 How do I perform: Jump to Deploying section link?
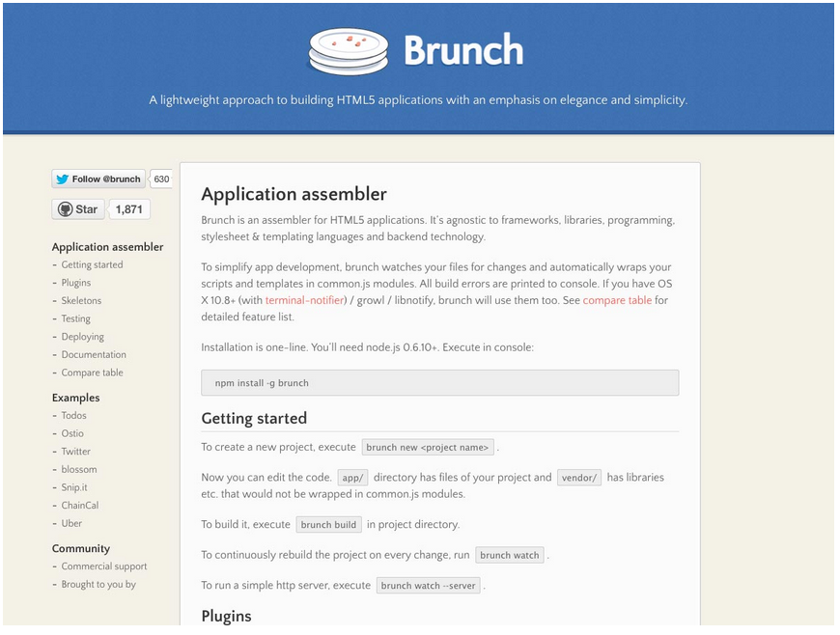[x=83, y=337]
